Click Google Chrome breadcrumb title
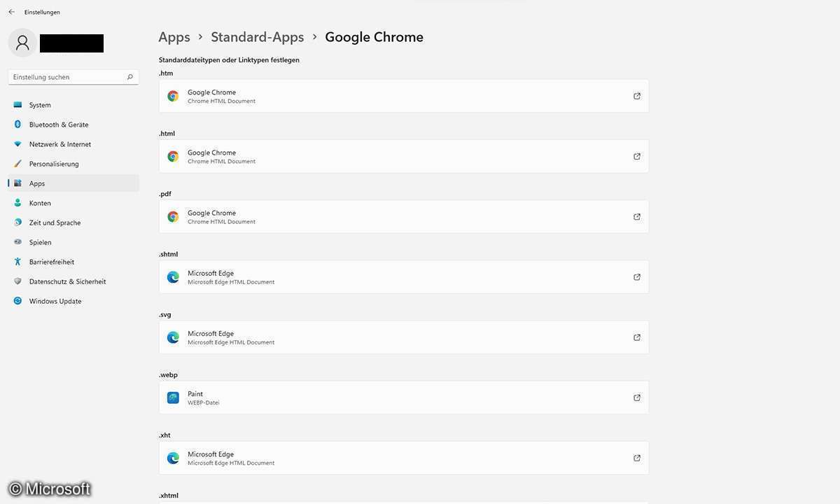840x504 pixels. (x=374, y=37)
